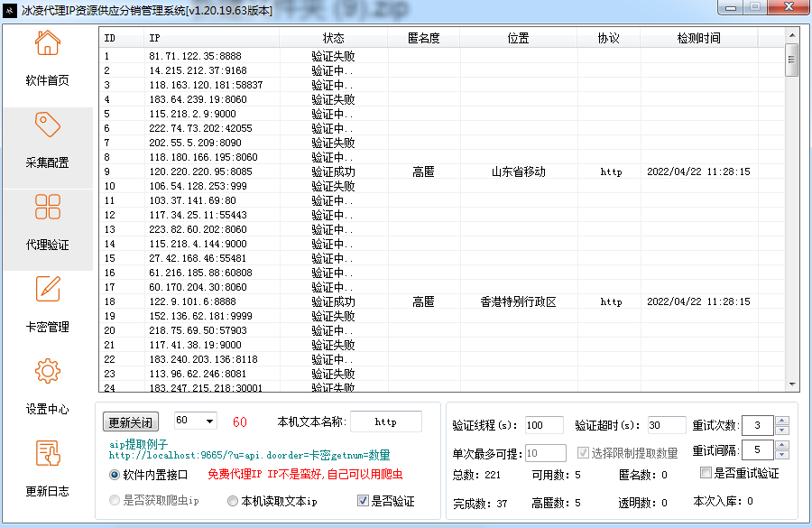Choose the 本机读取文本ip option

click(232, 500)
